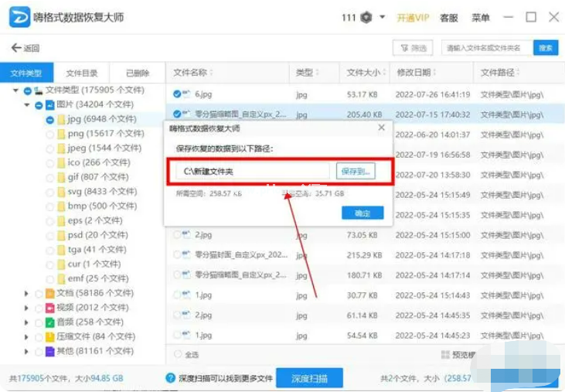This screenshot has height=392, width=565.
Task: Toggle the 图片 category checkbox
Action: (39, 105)
